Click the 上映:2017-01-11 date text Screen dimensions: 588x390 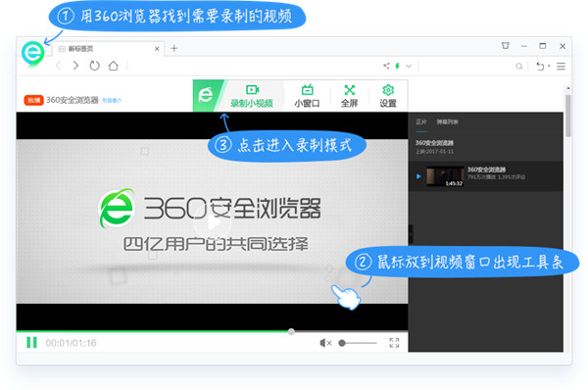434,152
